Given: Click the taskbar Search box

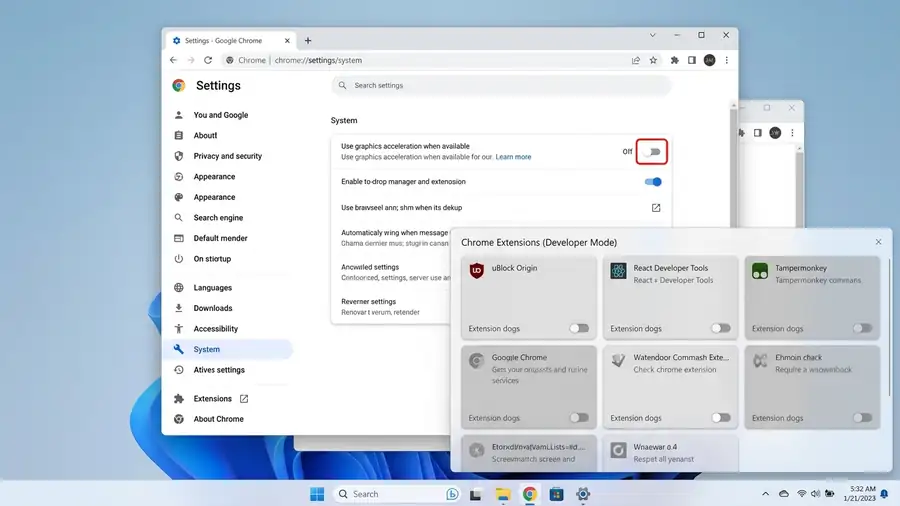Looking at the screenshot, I should [x=396, y=494].
